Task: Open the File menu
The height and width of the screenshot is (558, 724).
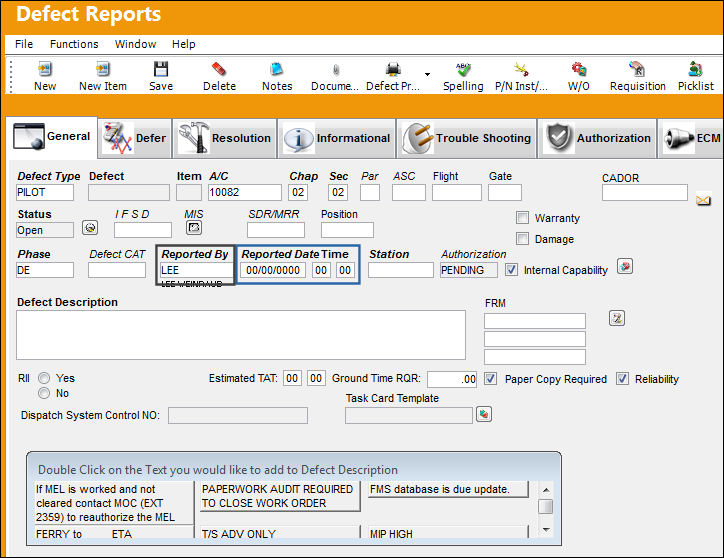Action: [24, 44]
